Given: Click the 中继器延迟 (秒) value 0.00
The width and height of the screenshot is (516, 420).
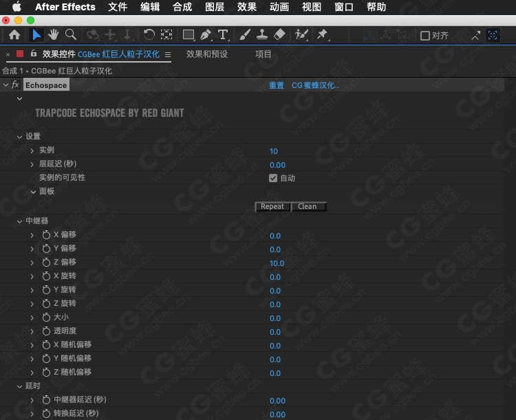Looking at the screenshot, I should [x=277, y=401].
